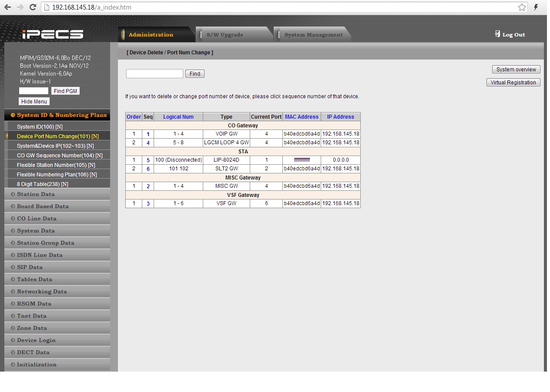
Task: Log out of the admin console
Action: click(x=510, y=35)
